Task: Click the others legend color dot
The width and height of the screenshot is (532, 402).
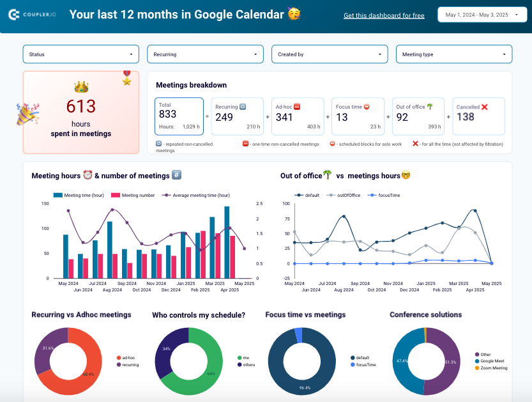Action: tap(239, 365)
